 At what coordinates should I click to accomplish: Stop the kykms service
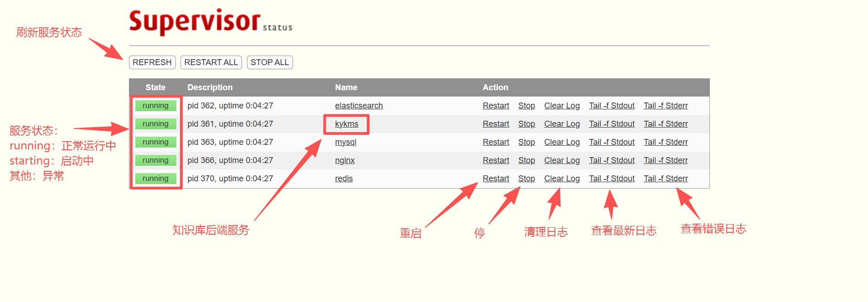pos(526,124)
